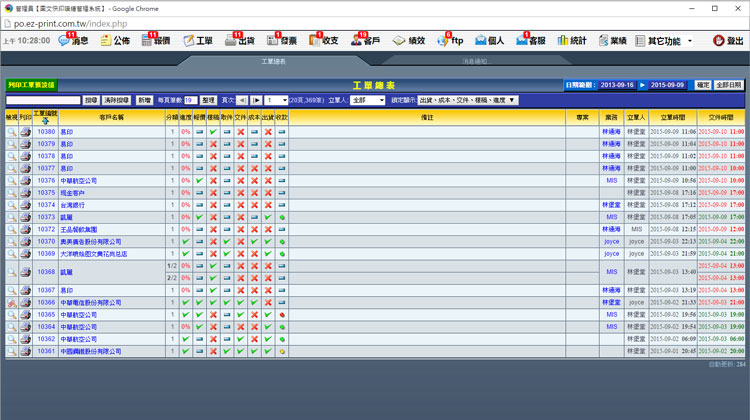Click the search text input field
This screenshot has width=750, height=420.
43,100
